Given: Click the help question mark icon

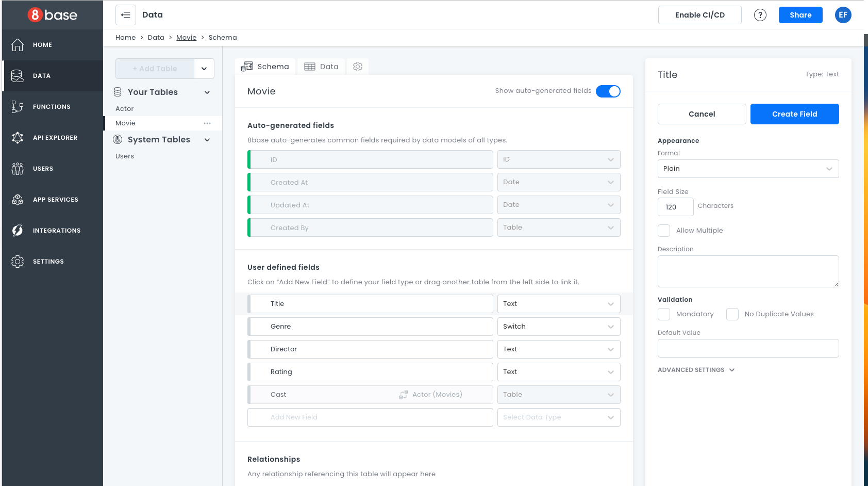Looking at the screenshot, I should click(x=760, y=15).
